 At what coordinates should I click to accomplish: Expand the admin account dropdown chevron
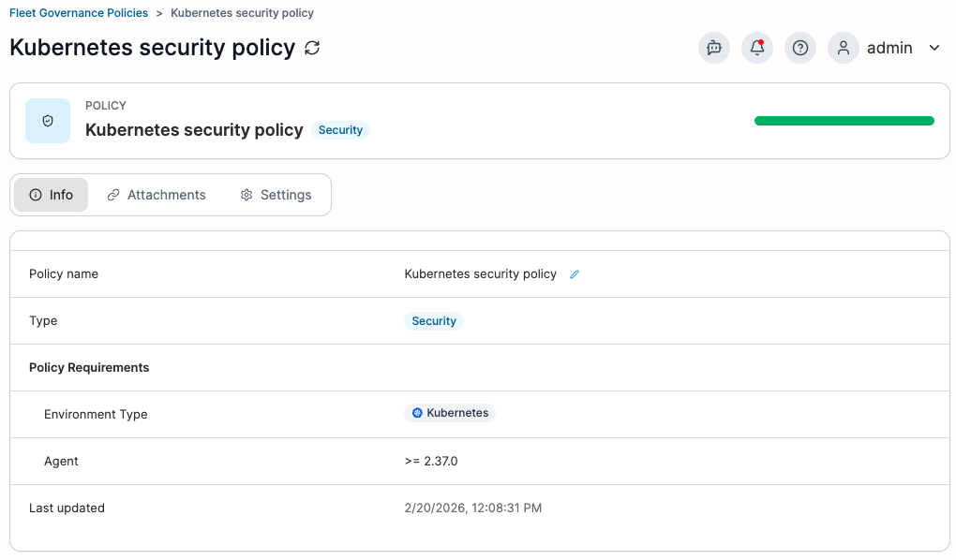pyautogui.click(x=934, y=48)
